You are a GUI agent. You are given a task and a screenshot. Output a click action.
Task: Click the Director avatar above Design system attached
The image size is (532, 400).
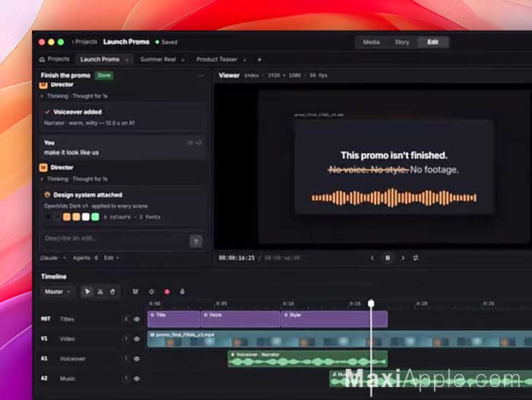(x=43, y=167)
